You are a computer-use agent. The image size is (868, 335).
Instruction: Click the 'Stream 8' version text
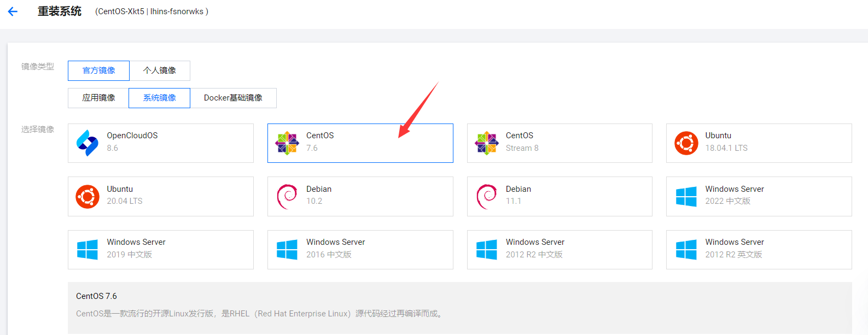522,148
